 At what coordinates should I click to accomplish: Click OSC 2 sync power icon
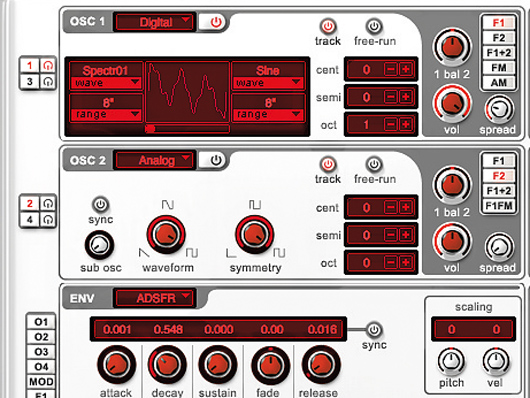(x=100, y=204)
